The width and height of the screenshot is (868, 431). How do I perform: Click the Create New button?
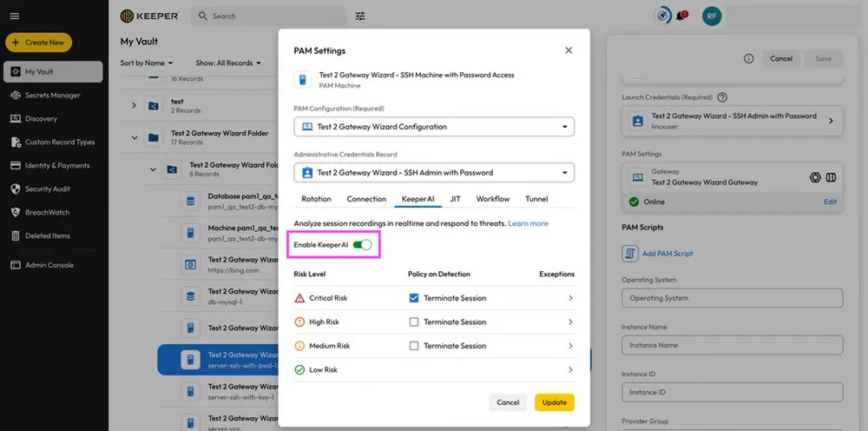[39, 43]
